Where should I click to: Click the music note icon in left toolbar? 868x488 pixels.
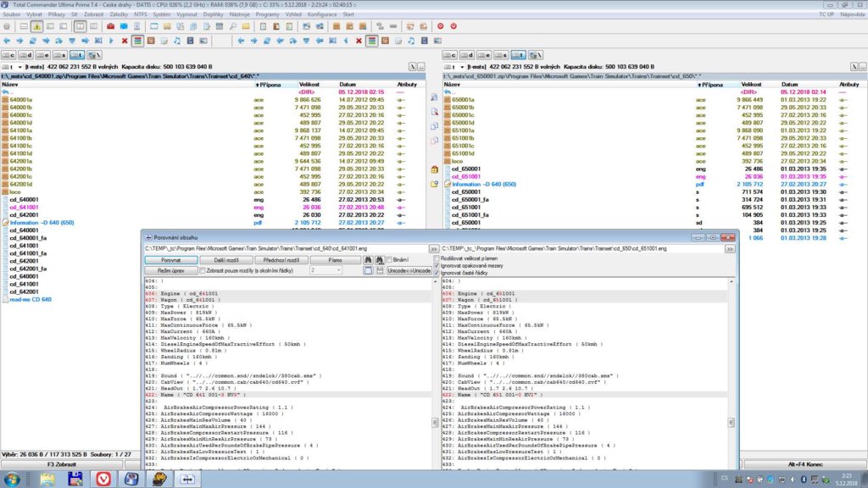pyautogui.click(x=175, y=41)
